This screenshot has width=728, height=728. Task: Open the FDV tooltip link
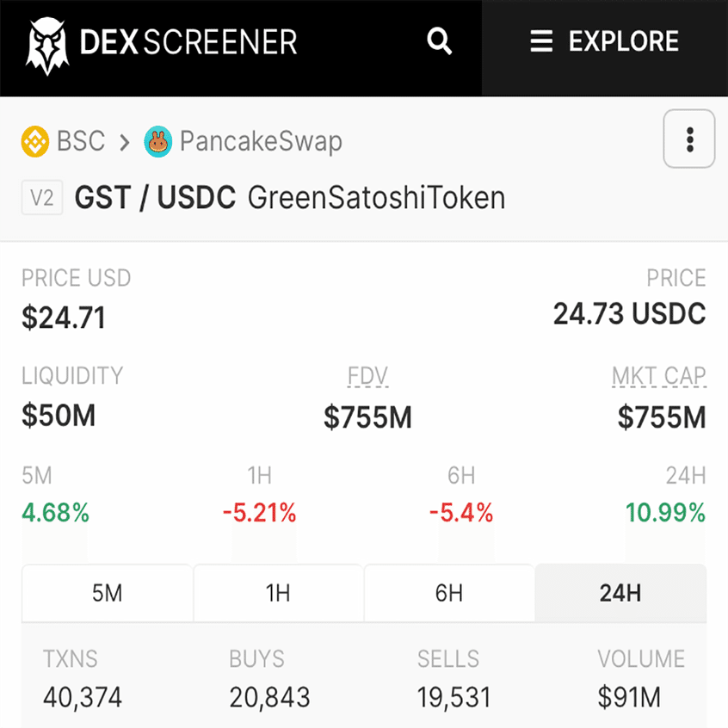(x=367, y=375)
